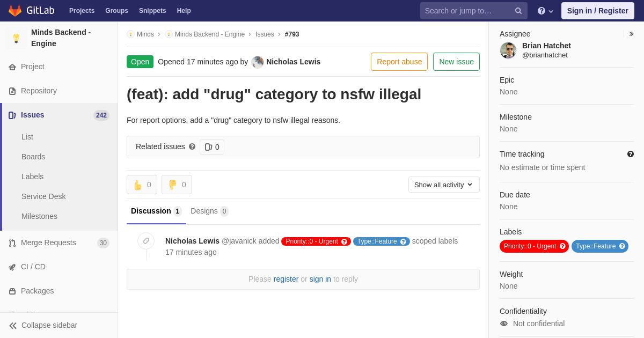The image size is (644, 338).
Task: Click Type::Feature label in the sidebar
Action: click(596, 246)
